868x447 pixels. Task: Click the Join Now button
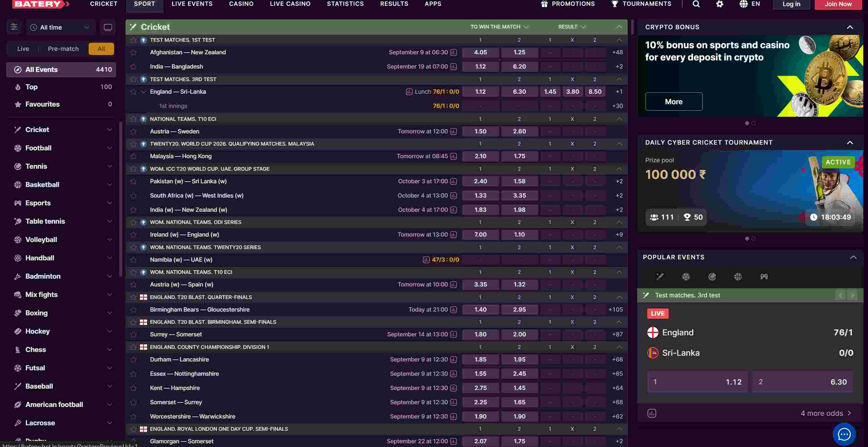(x=838, y=4)
